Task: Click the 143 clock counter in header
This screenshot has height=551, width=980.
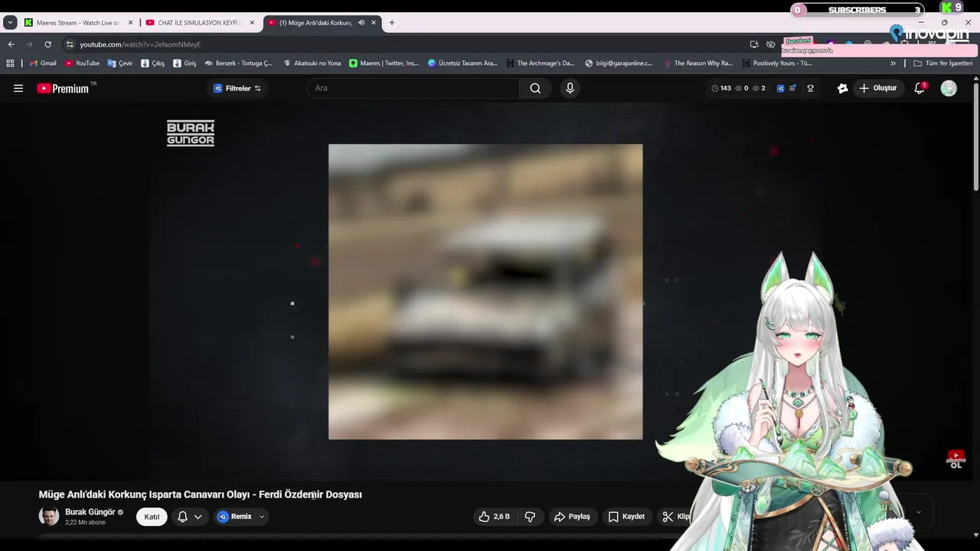Action: 720,88
